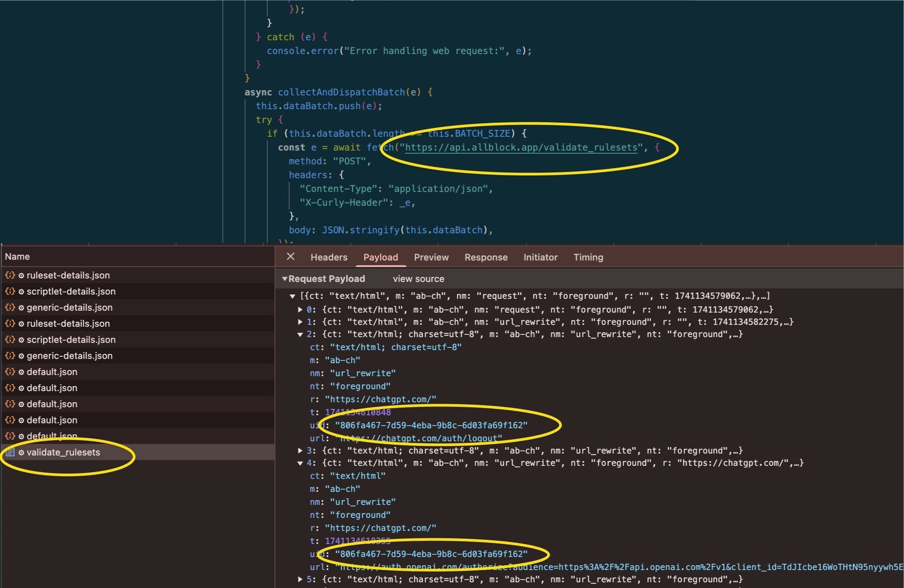This screenshot has height=588, width=904.
Task: Select the second generic-details.json request
Action: [x=69, y=355]
